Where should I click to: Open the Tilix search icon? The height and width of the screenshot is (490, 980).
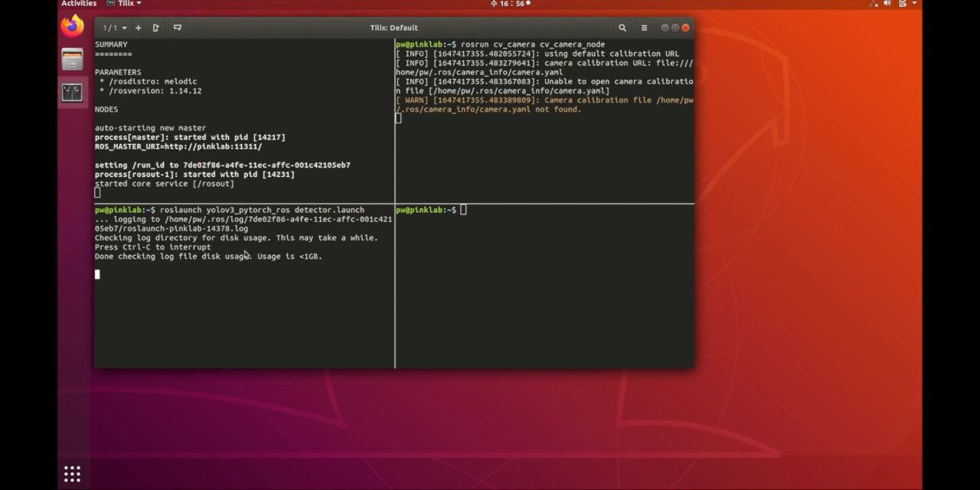pos(622,28)
